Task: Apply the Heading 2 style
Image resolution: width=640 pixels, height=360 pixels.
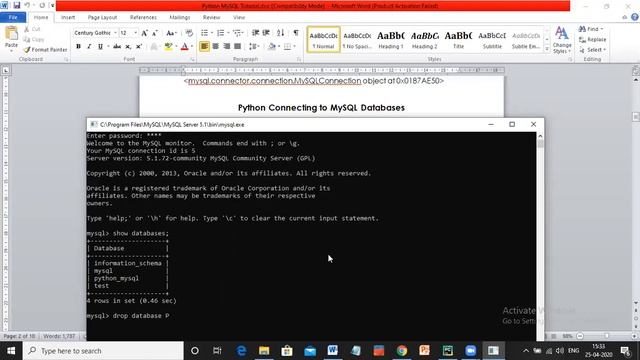Action: (x=424, y=40)
